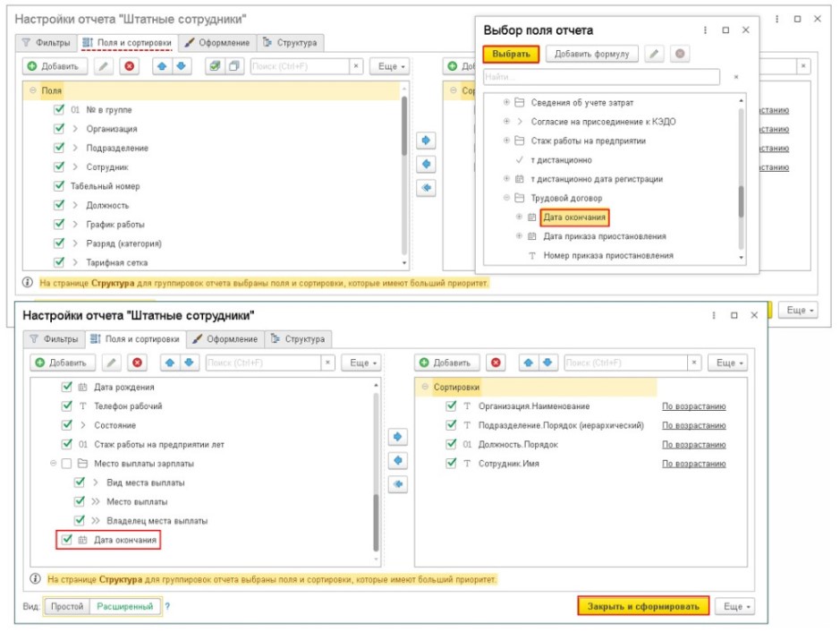This screenshot has width=840, height=632.
Task: Toggle the Телефон рабочий checkbox
Action: pos(67,406)
